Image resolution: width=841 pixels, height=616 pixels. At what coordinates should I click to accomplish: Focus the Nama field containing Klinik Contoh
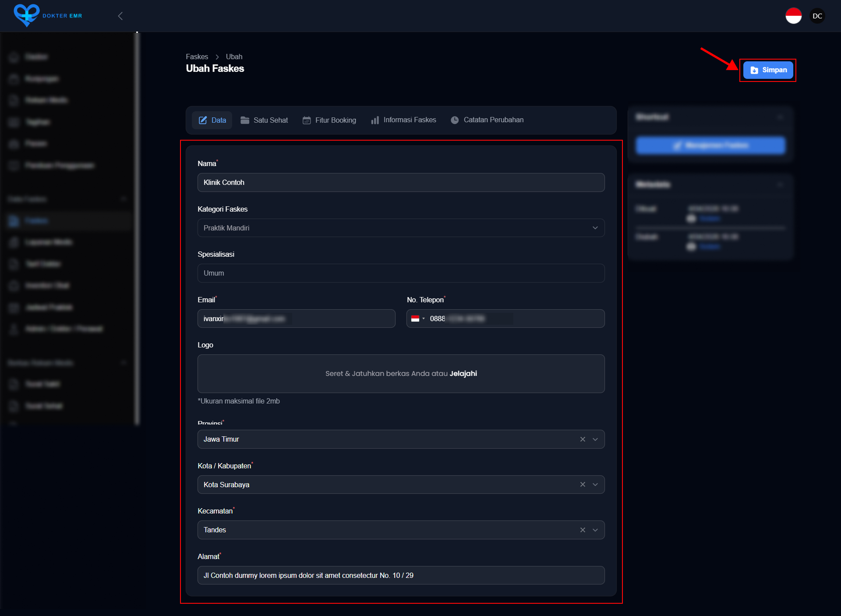[401, 183]
